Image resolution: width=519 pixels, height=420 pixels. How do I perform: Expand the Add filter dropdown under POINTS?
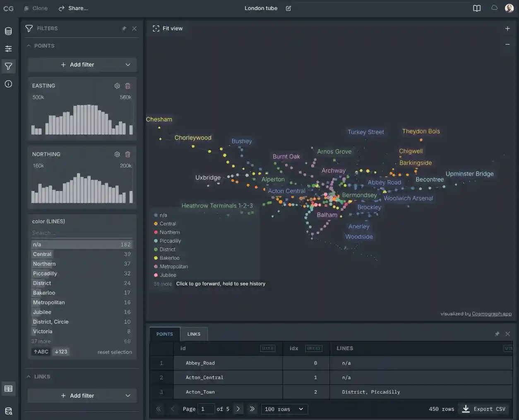[x=82, y=64]
